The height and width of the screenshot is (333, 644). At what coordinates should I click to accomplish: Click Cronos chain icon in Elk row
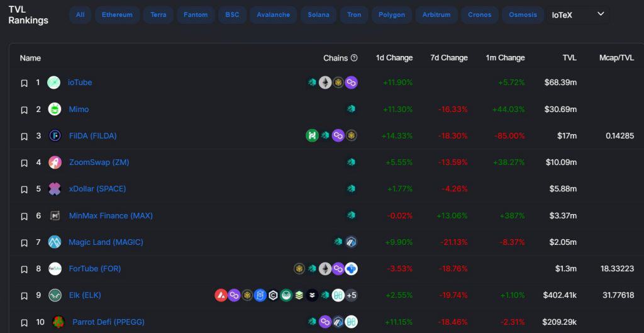(273, 295)
